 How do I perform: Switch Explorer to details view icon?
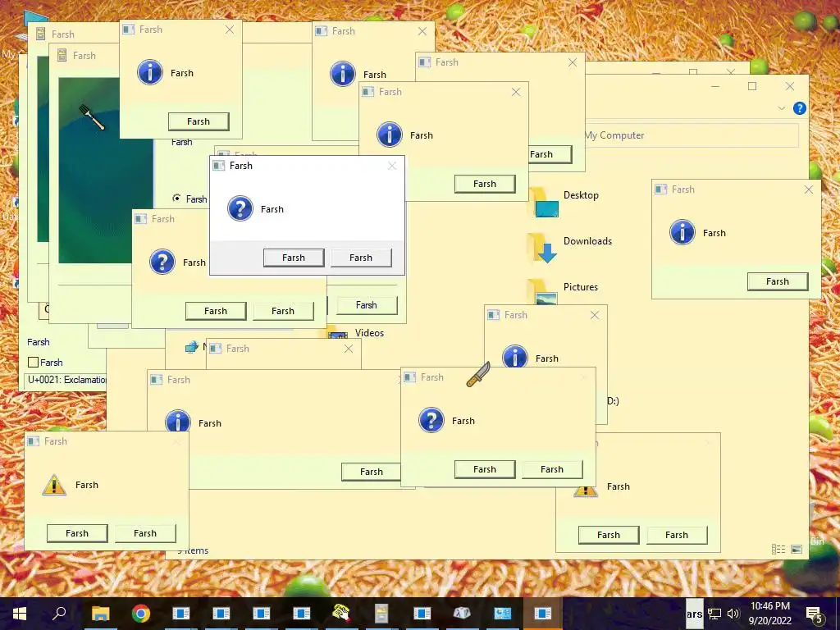coord(778,549)
